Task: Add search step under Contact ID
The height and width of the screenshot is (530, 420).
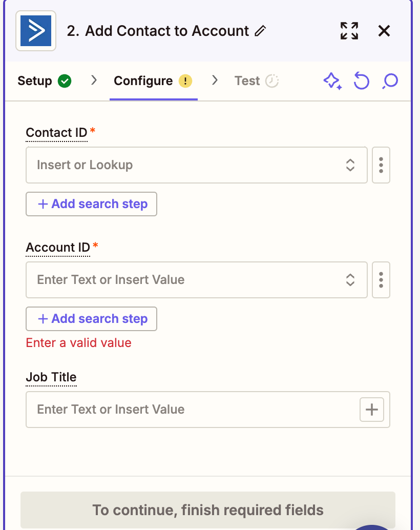Action: (x=91, y=204)
